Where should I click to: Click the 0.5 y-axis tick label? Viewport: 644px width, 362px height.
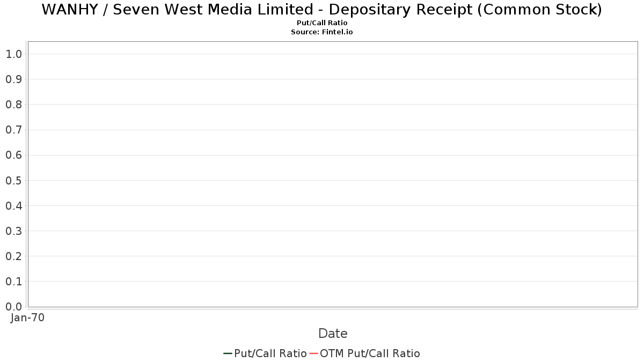13,181
